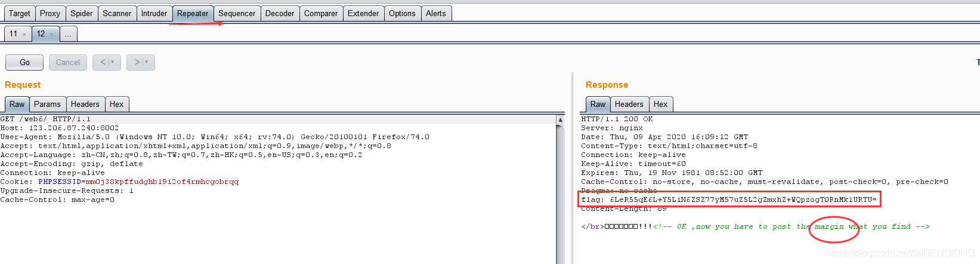
Task: Select the Response Raw tab
Action: (598, 104)
